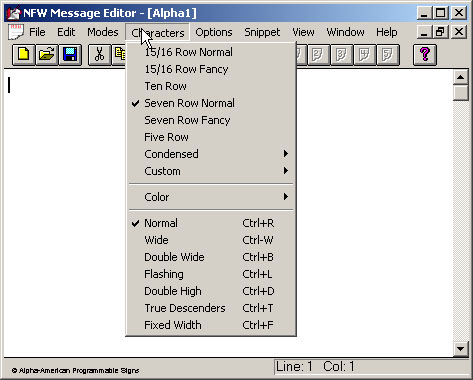
Task: Select the checked Normal Ctrl+R style
Action: 211,223
